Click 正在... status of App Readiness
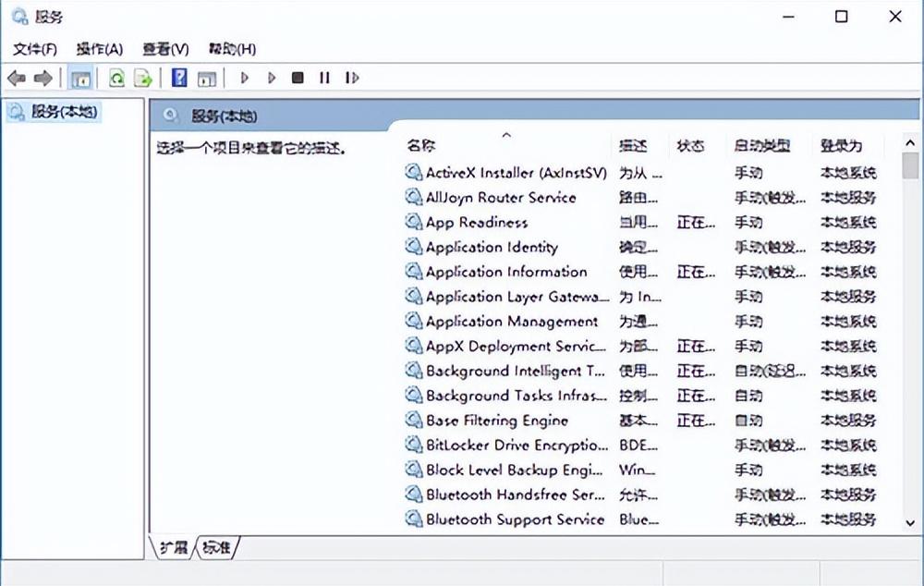Viewport: 924px width, 586px height. [x=696, y=222]
